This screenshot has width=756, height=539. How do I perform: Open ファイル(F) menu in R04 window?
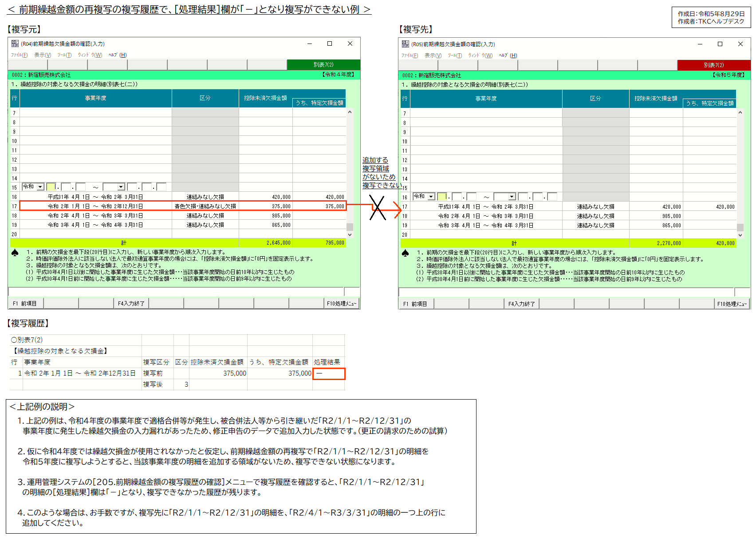19,55
